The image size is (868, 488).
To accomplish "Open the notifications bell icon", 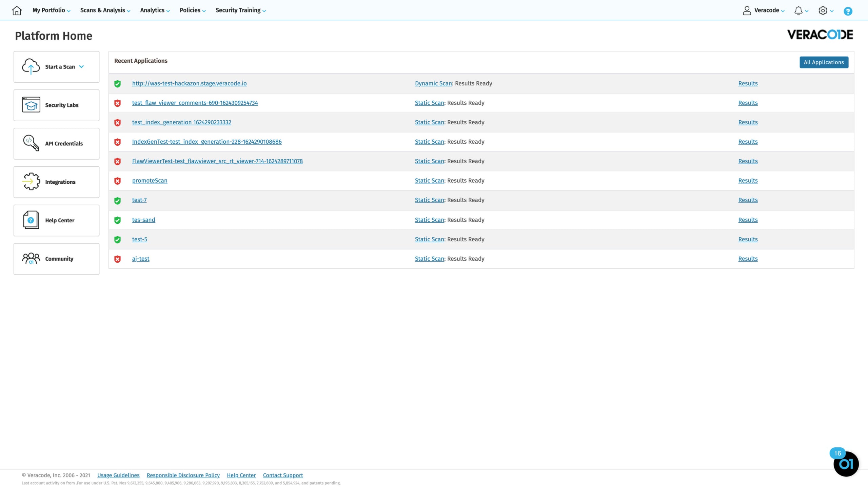I will click(x=798, y=11).
